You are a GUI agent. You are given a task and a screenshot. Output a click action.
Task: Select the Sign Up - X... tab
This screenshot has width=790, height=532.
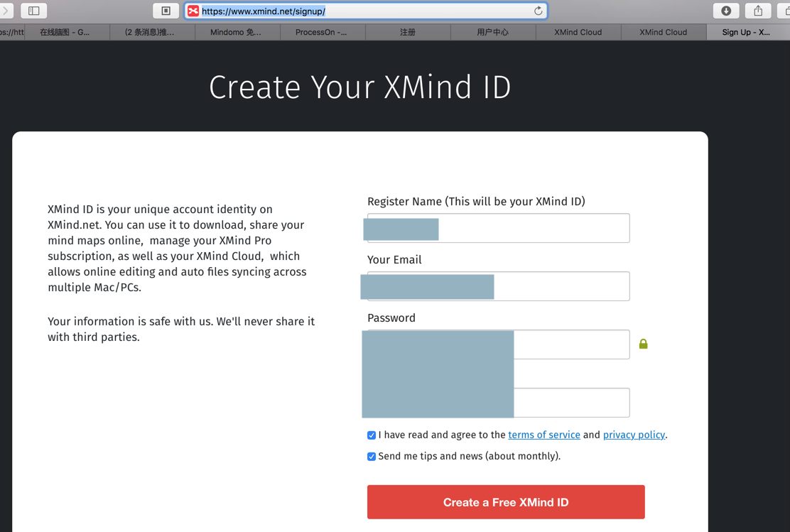click(x=748, y=32)
